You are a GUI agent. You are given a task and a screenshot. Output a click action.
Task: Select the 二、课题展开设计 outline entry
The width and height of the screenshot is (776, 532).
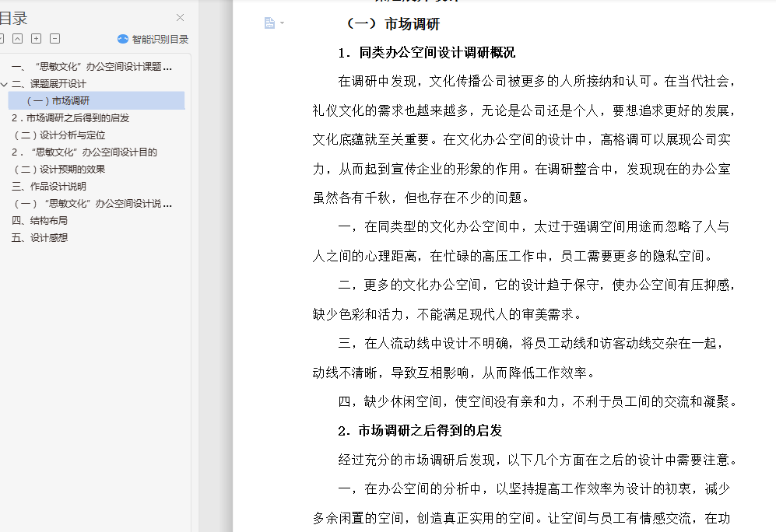click(48, 83)
